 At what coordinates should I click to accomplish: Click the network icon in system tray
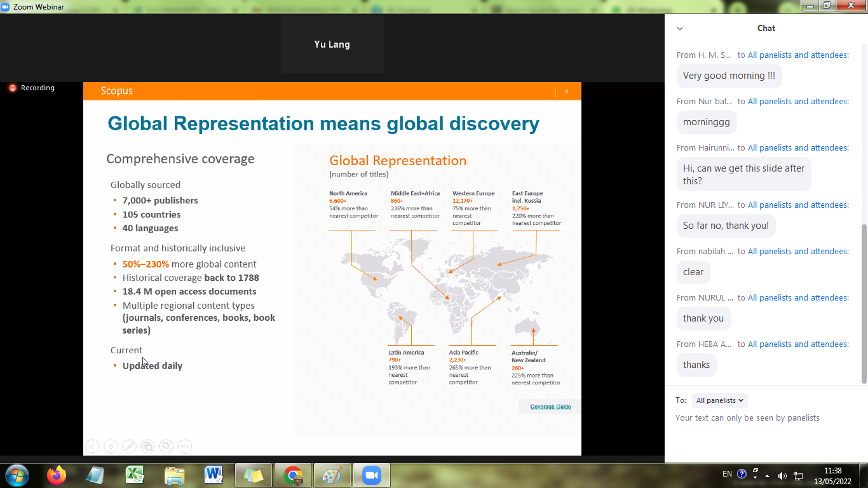click(x=799, y=476)
